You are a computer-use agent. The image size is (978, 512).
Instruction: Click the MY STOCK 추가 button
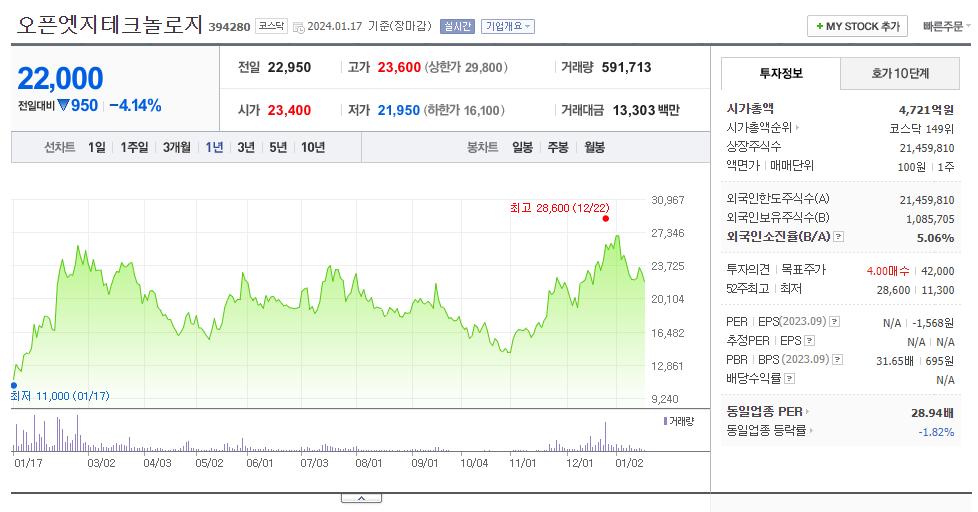point(857,26)
